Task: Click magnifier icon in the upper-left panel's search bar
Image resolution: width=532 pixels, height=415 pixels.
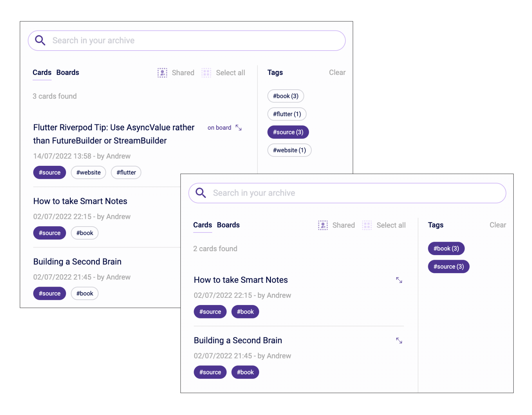Action: coord(40,40)
